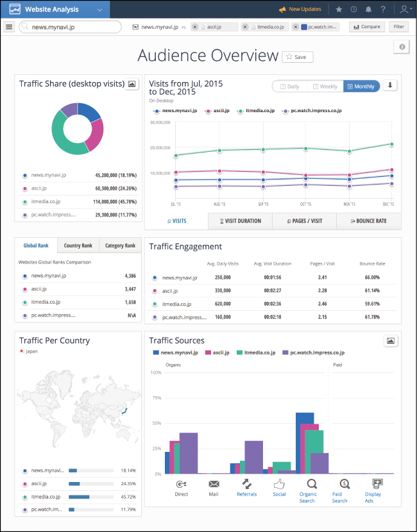The width and height of the screenshot is (417, 532).
Task: Click the info icon below Filter
Action: point(402,47)
